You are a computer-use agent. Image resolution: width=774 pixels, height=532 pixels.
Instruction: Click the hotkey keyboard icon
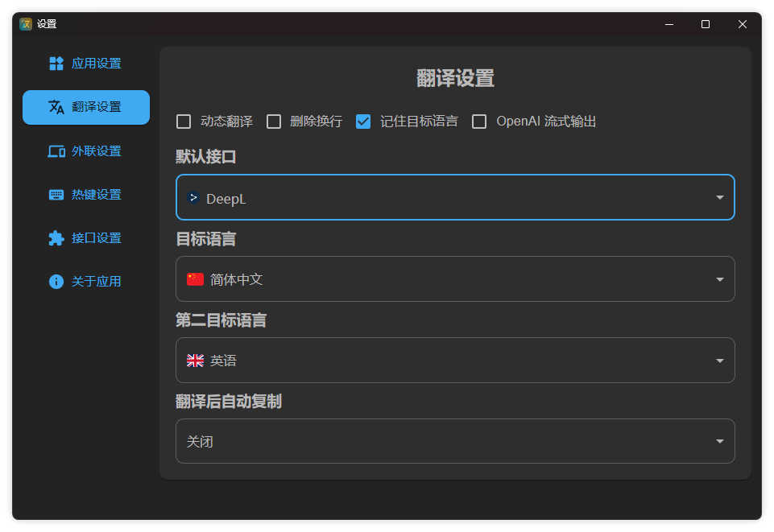pos(56,195)
